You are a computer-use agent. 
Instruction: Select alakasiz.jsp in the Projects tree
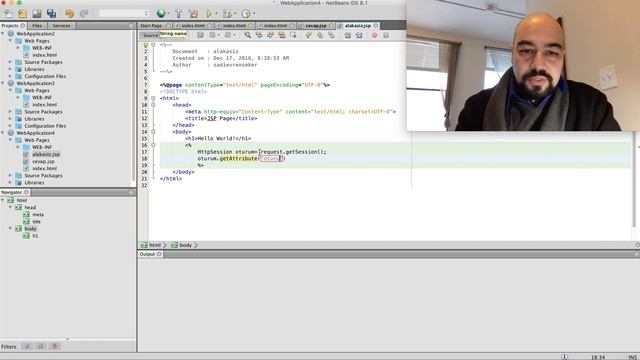pyautogui.click(x=46, y=154)
